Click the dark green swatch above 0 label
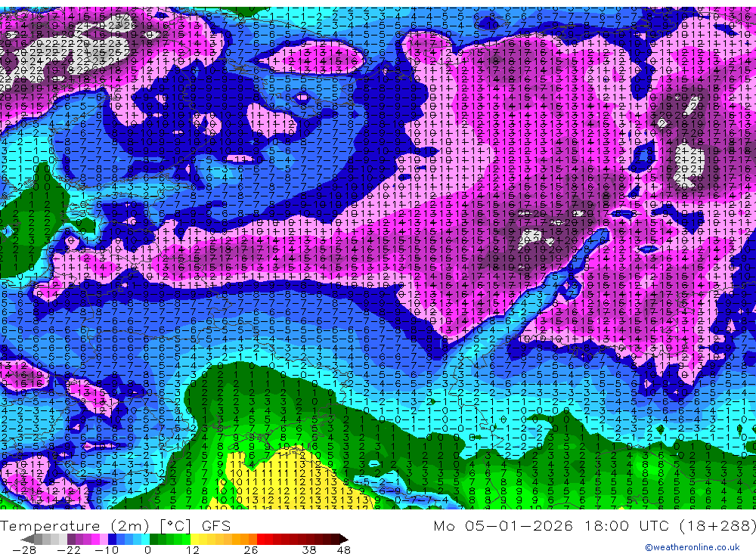Screen dimensions: 756x554 pyautogui.click(x=153, y=539)
